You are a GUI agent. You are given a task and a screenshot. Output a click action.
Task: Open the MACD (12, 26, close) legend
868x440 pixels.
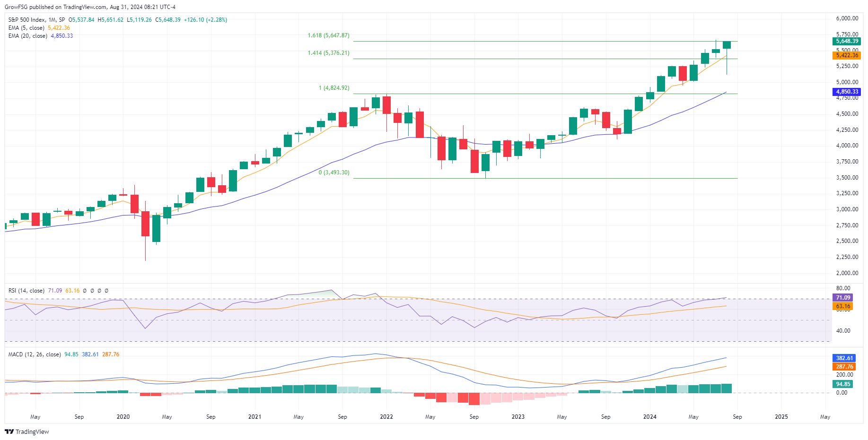tap(35, 354)
